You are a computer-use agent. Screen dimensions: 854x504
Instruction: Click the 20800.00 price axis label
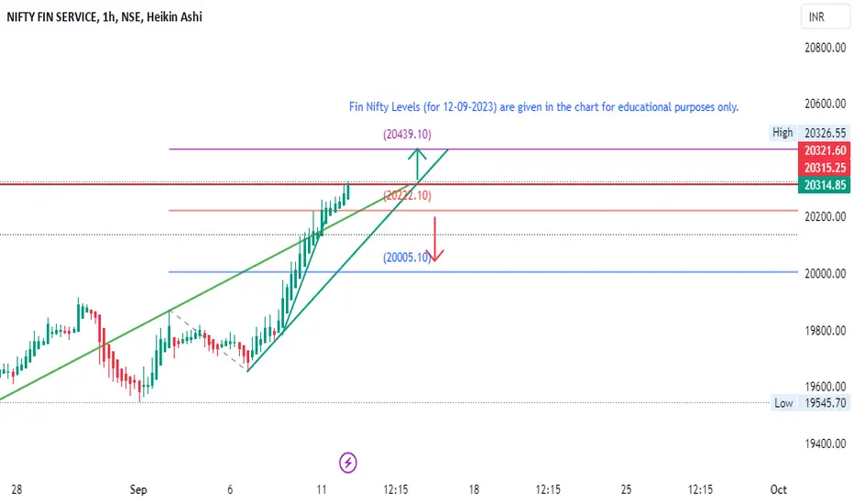[825, 48]
